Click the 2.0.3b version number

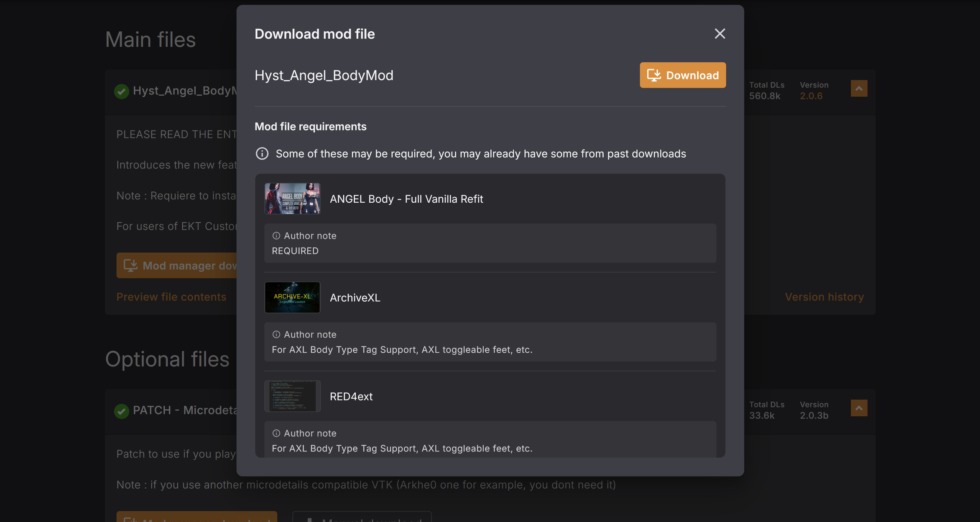[x=814, y=415]
